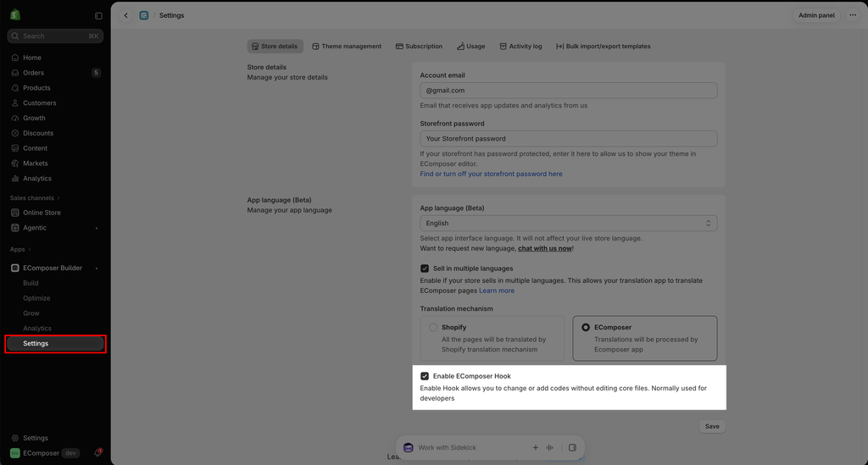Collapse sidebar with the panel toggle icon
868x465 pixels.
[x=98, y=16]
